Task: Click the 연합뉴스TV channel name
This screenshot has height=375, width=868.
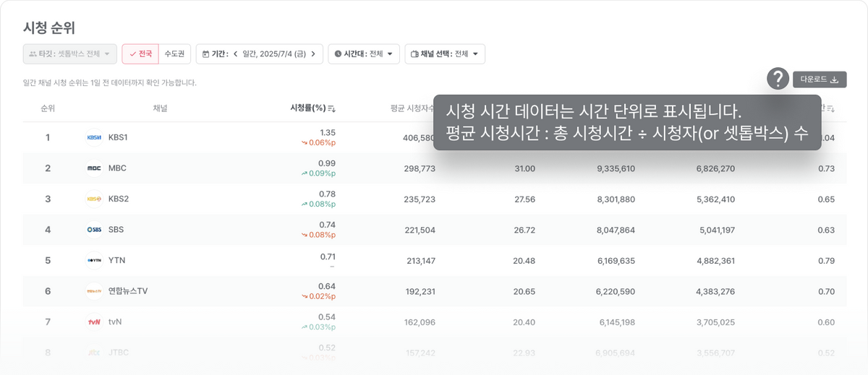Action: (128, 291)
